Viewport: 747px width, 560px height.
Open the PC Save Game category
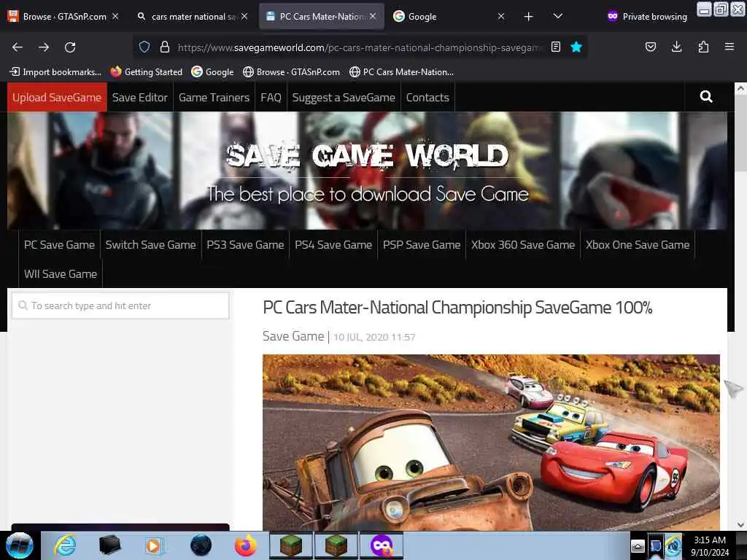(60, 245)
